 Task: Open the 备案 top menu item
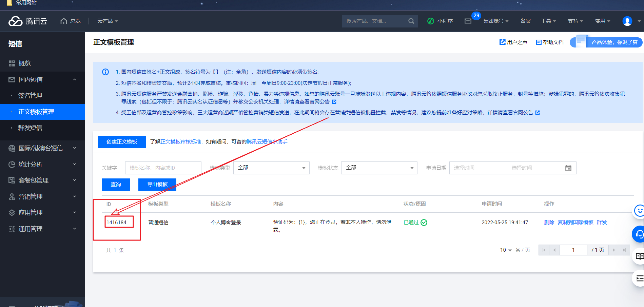click(x=526, y=21)
